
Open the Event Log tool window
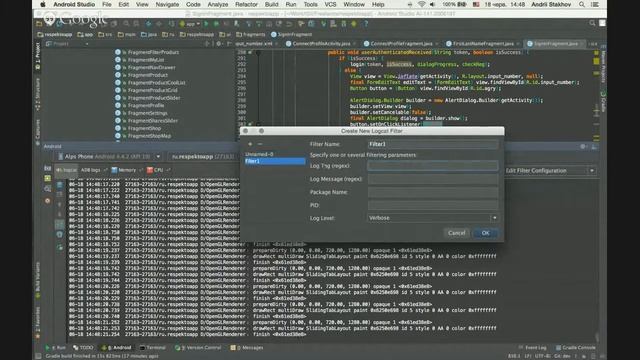tap(532, 348)
